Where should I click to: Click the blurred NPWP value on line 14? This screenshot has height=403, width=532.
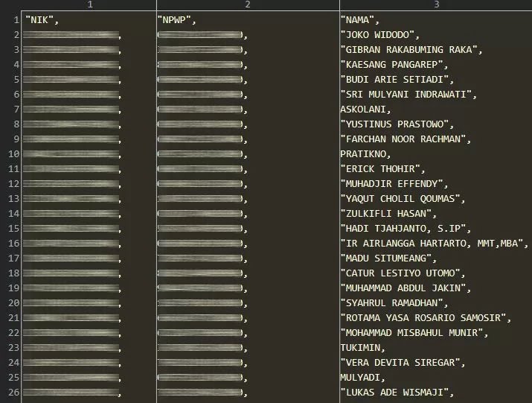tap(201, 214)
